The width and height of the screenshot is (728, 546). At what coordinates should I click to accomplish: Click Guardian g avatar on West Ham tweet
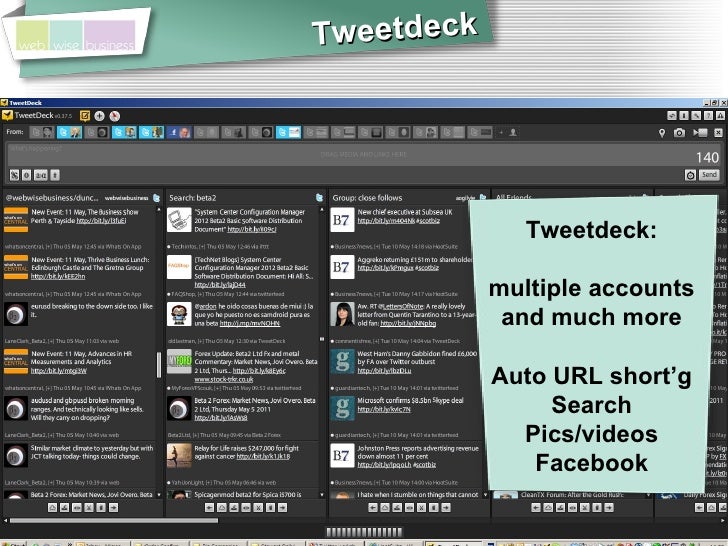click(342, 361)
